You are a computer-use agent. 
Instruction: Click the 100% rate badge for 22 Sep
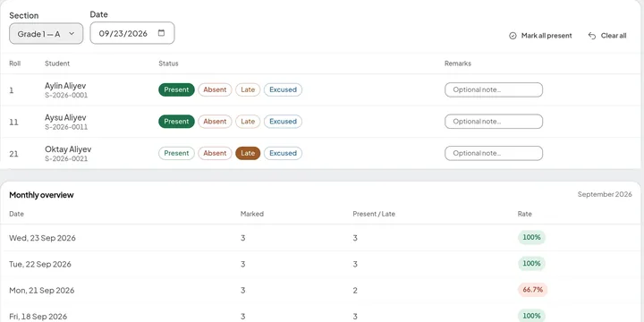pos(531,263)
